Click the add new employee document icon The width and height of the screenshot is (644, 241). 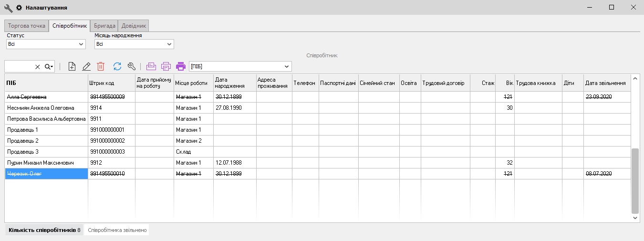[72, 67]
